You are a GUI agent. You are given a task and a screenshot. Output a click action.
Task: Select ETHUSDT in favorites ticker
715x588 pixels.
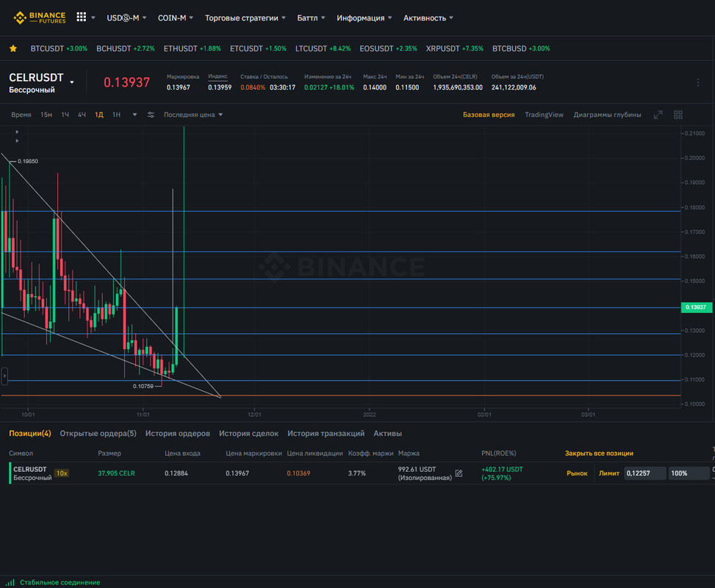[192, 49]
